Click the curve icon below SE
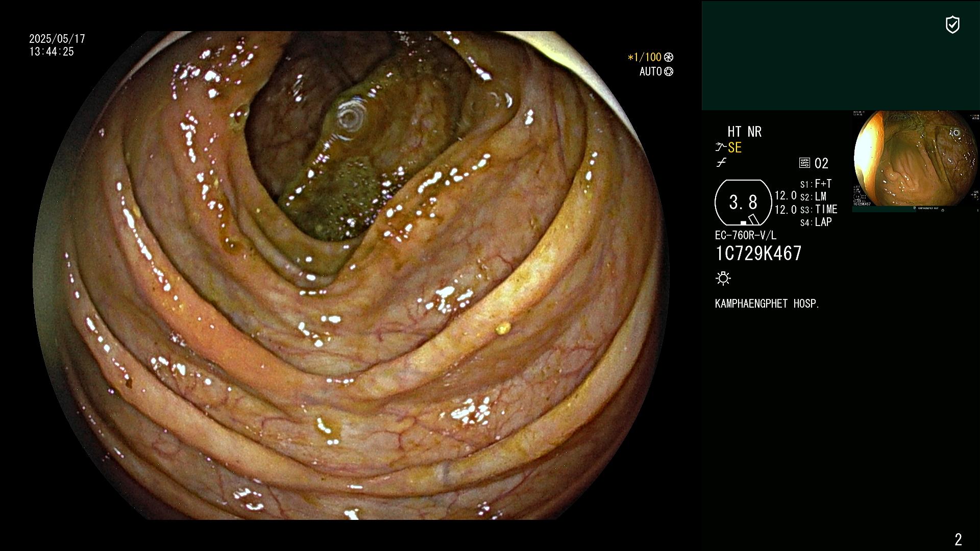 (721, 163)
